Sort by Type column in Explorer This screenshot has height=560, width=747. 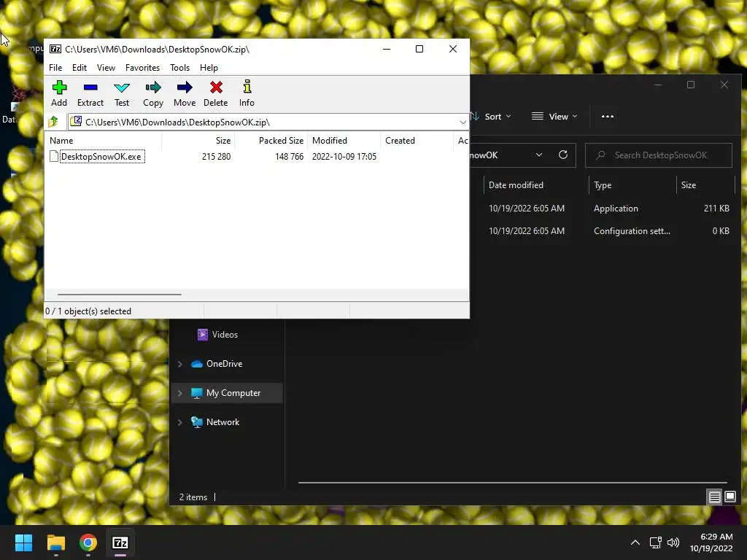click(x=632, y=184)
